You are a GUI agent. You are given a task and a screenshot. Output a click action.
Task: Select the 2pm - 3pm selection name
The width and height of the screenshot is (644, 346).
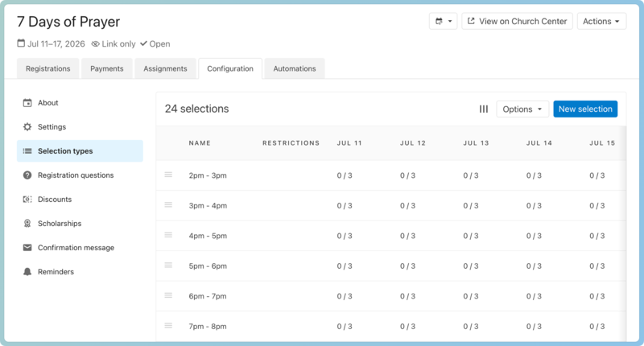pos(208,175)
